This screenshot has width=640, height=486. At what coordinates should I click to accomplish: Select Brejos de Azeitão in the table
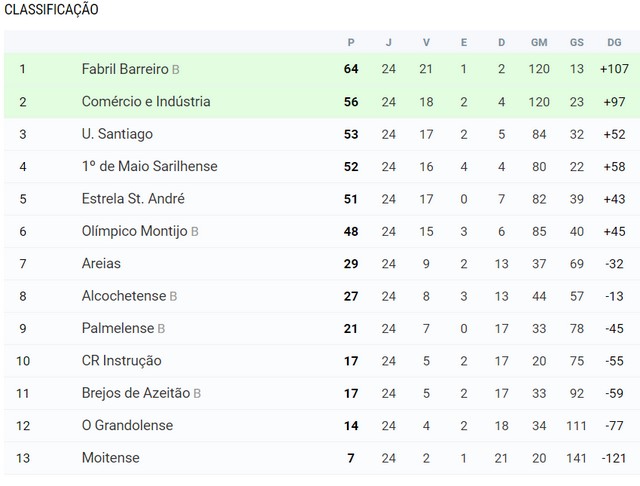136,393
